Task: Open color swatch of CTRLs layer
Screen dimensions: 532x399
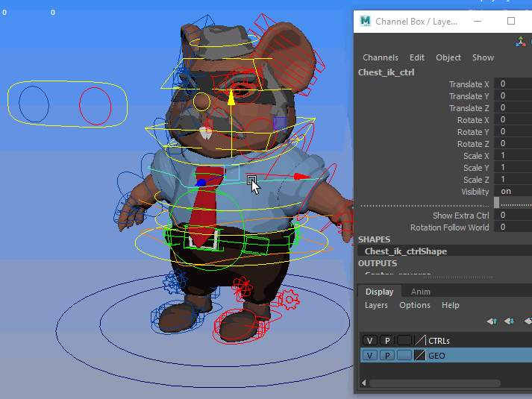Action: click(x=420, y=340)
